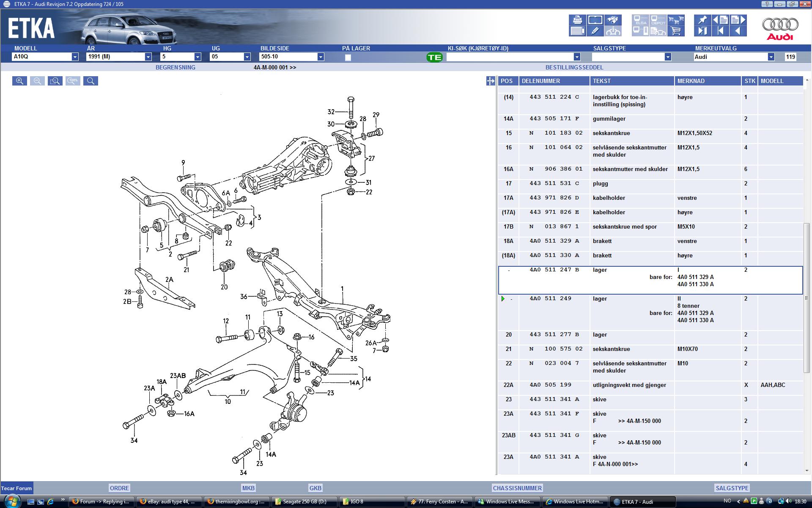The height and width of the screenshot is (508, 812).
Task: Click the POS column header
Action: coord(508,81)
